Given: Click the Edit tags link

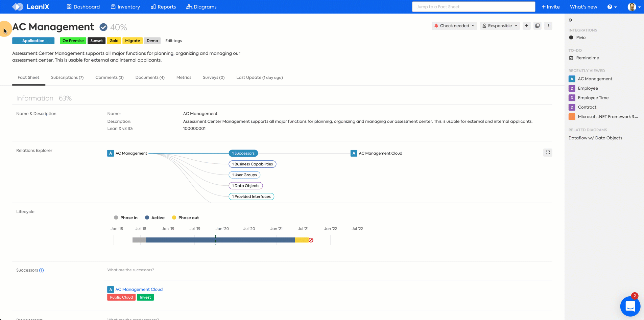Looking at the screenshot, I should click(x=173, y=41).
